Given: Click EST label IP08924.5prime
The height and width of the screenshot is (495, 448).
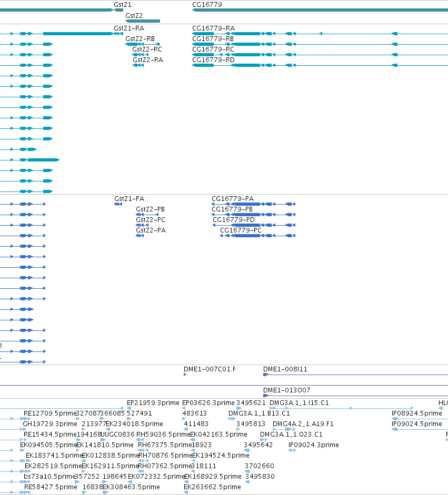Looking at the screenshot, I should [x=417, y=413].
